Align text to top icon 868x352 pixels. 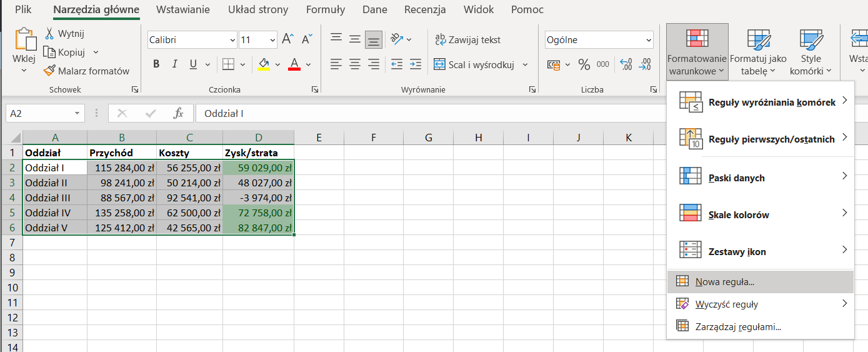(x=336, y=39)
